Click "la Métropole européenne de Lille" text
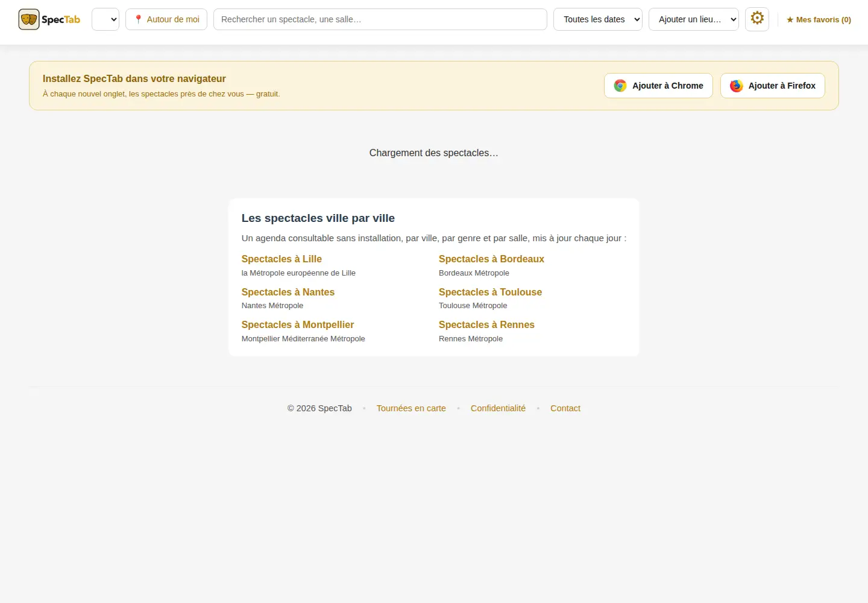Viewport: 868px width, 603px height. (x=298, y=273)
